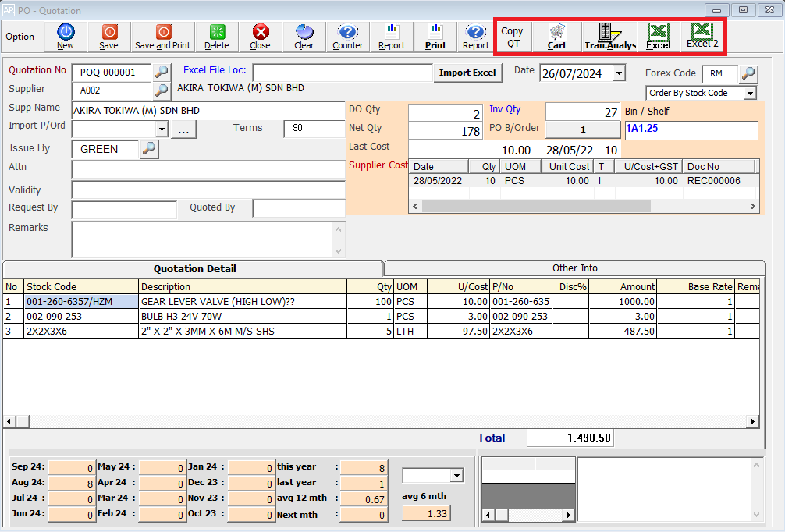This screenshot has width=785, height=532.
Task: Switch to the Other Info tab
Action: point(575,268)
